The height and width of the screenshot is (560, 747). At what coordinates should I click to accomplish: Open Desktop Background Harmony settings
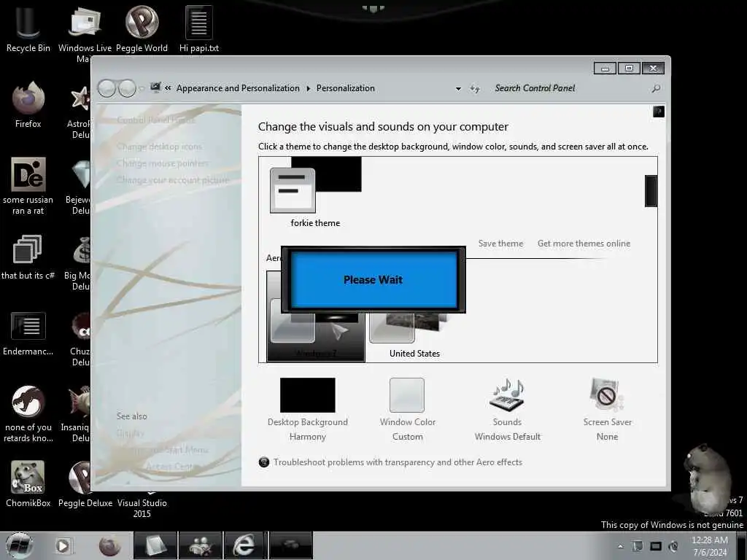(307, 410)
